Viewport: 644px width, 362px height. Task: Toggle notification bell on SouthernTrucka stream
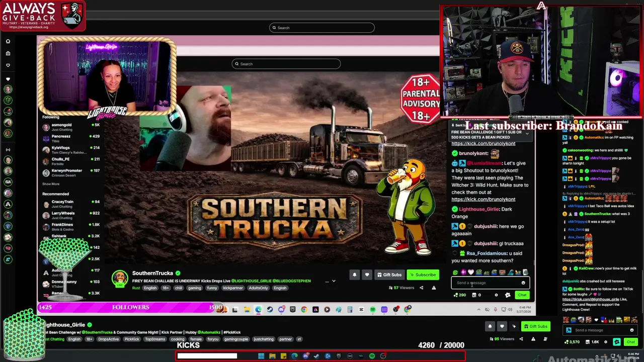tap(354, 275)
